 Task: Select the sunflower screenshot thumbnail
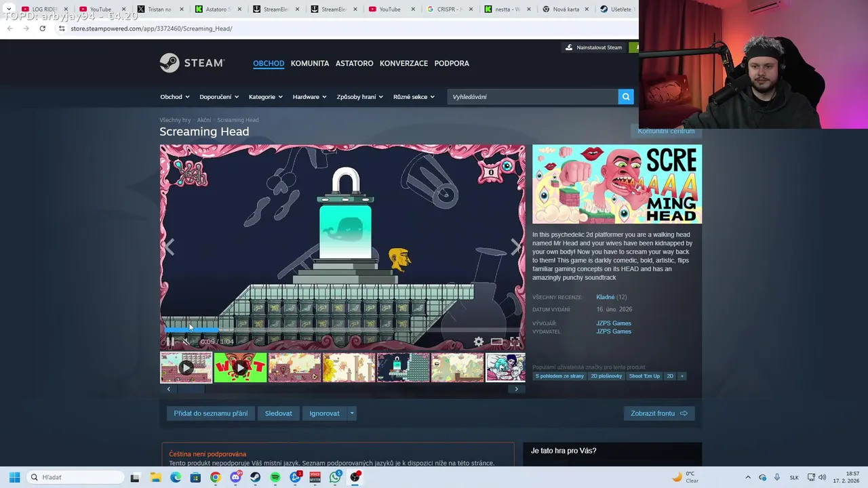tap(349, 367)
